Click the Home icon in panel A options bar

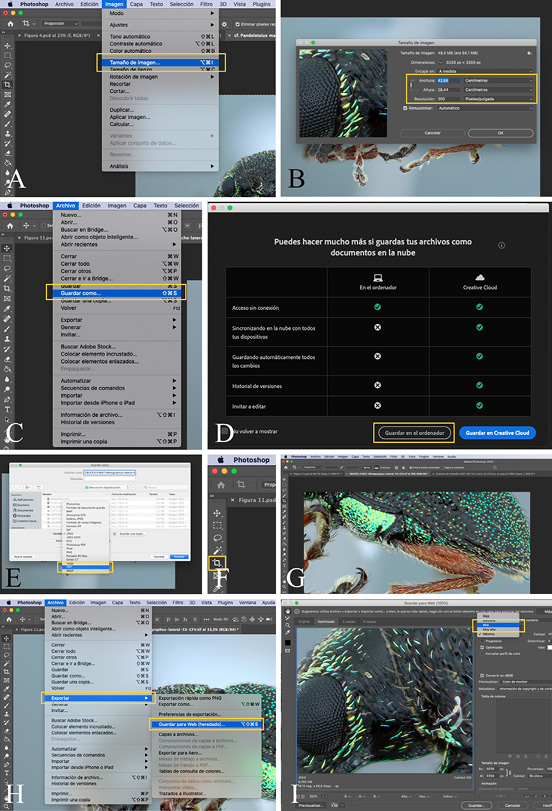(10, 24)
